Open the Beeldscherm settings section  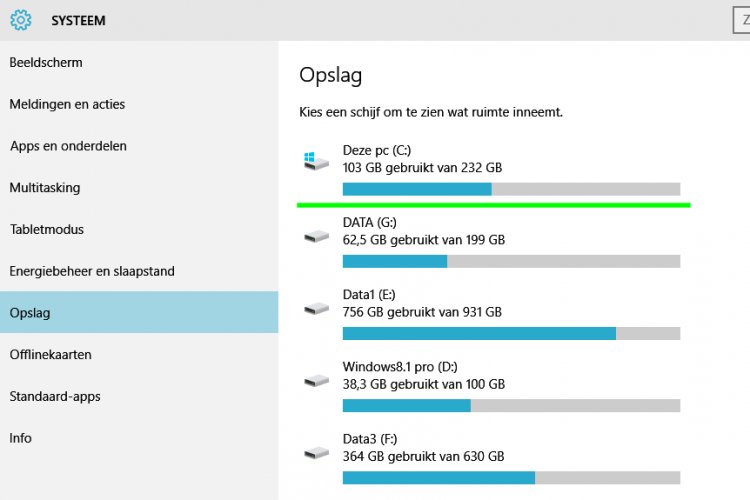(46, 62)
